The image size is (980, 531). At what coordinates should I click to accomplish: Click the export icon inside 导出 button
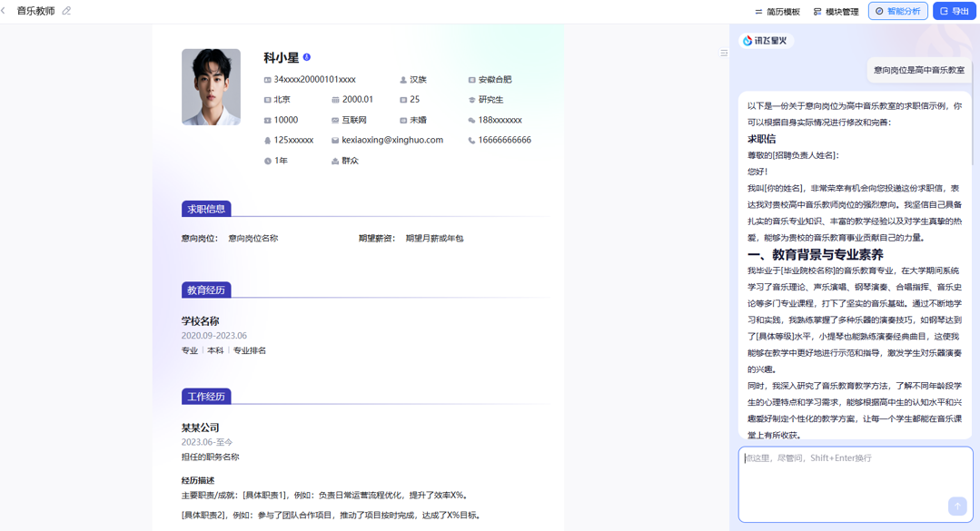[942, 11]
